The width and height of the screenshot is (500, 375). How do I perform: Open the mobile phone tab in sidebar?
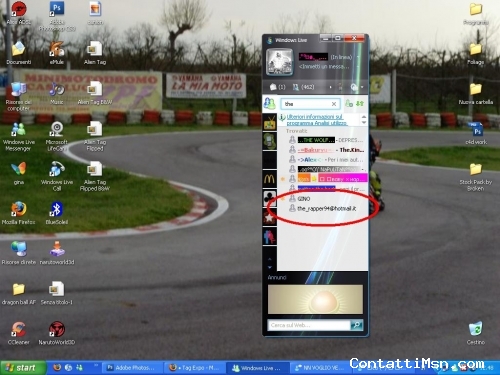coord(269,141)
